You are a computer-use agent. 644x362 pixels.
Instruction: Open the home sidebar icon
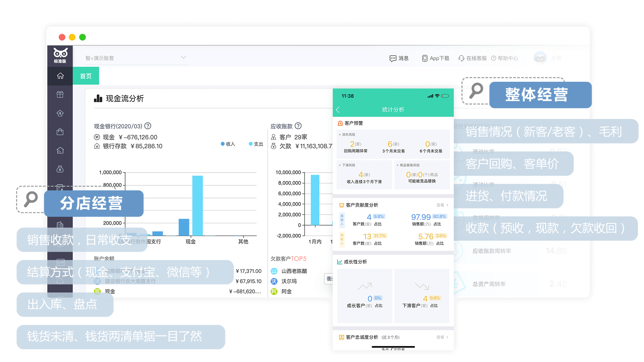(x=60, y=76)
